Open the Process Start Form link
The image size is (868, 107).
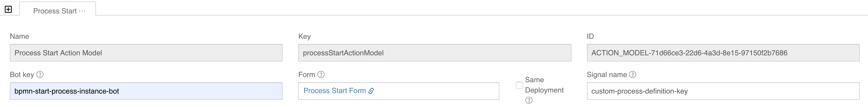[x=334, y=91]
